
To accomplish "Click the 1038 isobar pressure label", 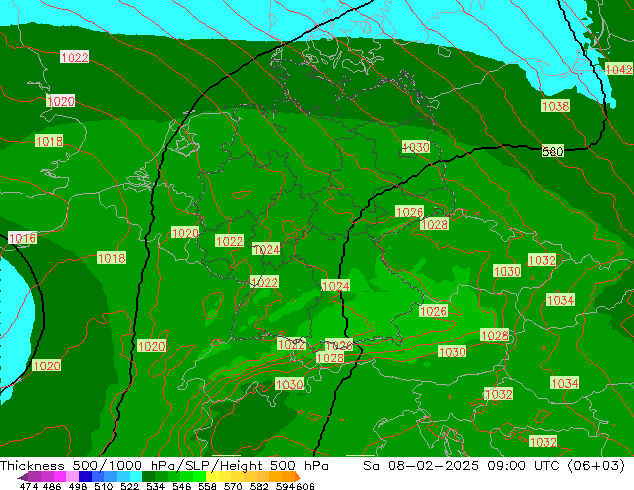I will click(556, 106).
